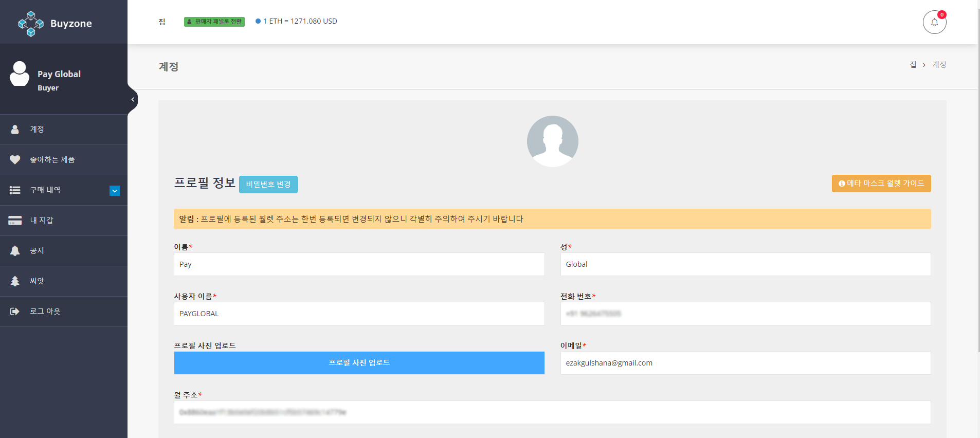Open the 공지 menu item

pos(37,251)
